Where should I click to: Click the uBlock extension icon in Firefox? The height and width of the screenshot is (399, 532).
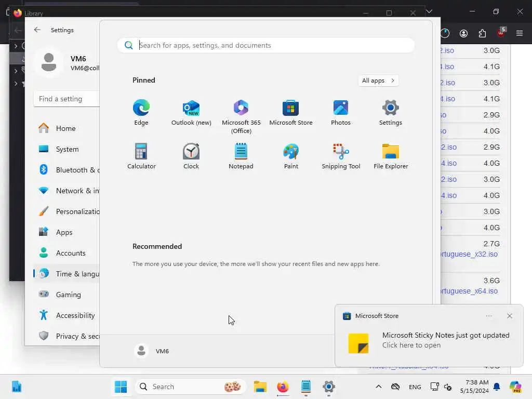point(501,32)
